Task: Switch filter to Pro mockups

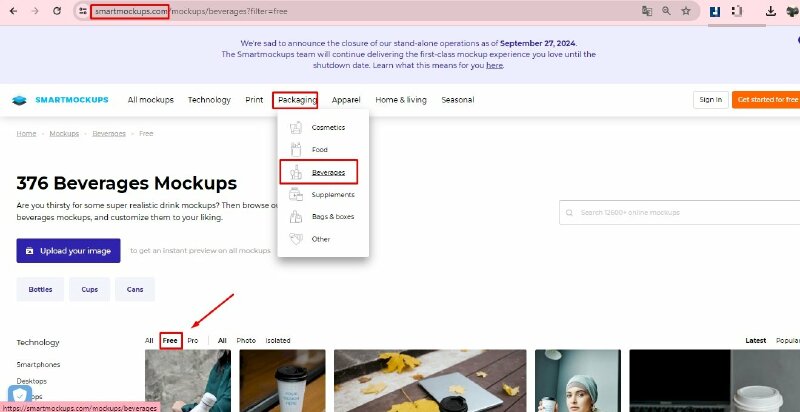Action: pos(193,341)
